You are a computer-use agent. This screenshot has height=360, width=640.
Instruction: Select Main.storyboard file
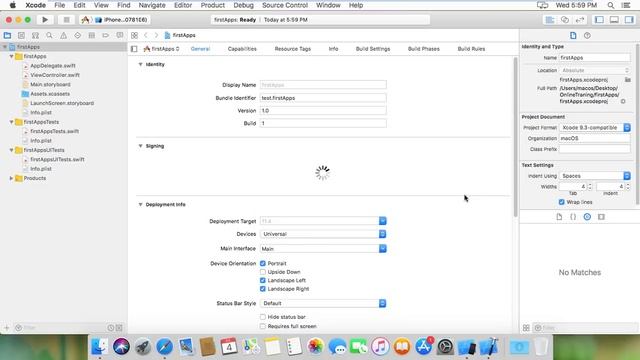click(x=50, y=84)
